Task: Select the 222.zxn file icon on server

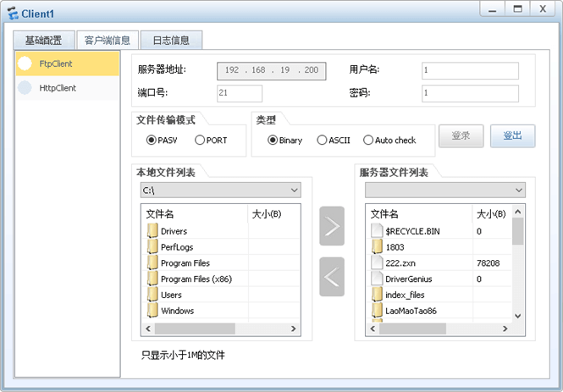Action: (377, 262)
